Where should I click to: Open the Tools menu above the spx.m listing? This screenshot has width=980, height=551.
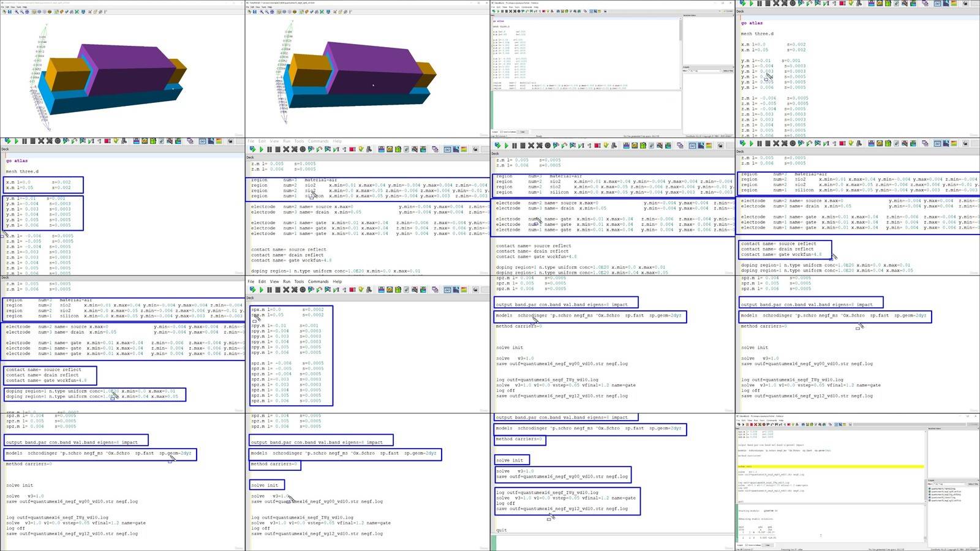click(299, 282)
